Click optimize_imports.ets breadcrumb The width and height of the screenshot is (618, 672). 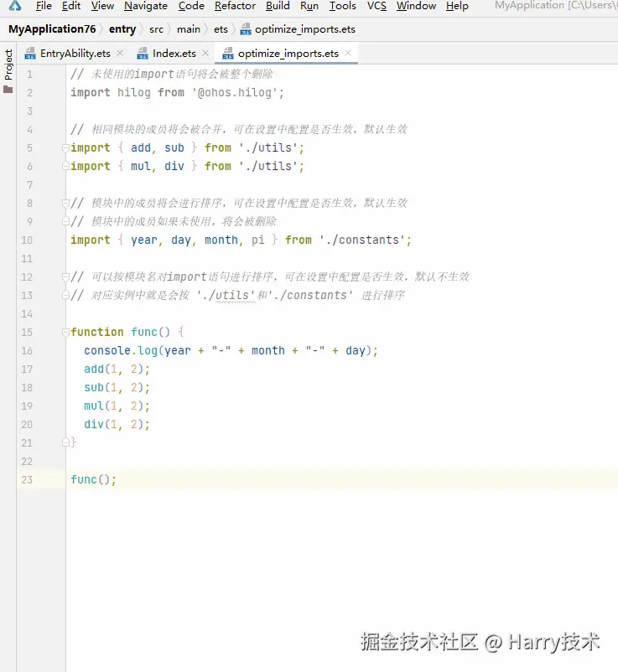[x=305, y=29]
